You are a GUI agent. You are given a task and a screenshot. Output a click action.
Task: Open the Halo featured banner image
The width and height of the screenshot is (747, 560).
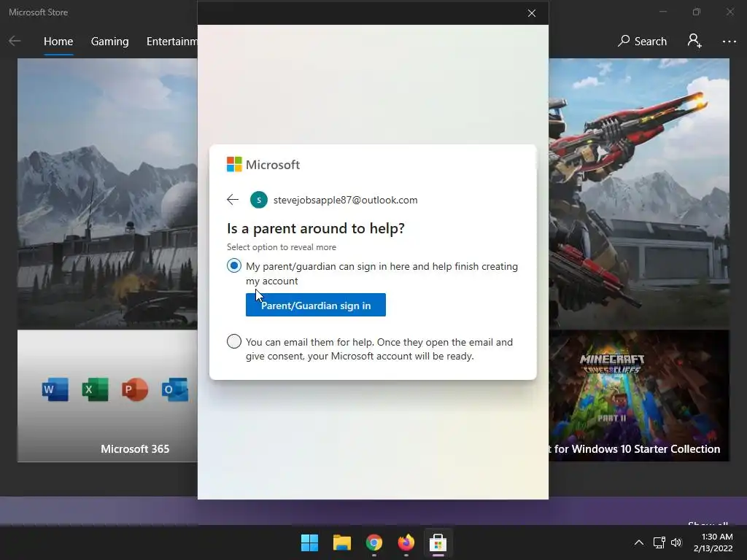click(x=639, y=193)
